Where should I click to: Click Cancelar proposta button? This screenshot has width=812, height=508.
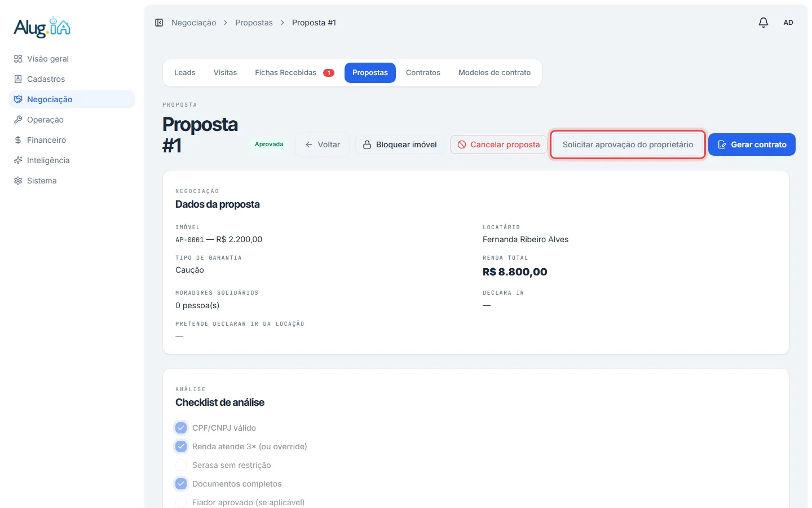click(x=498, y=144)
